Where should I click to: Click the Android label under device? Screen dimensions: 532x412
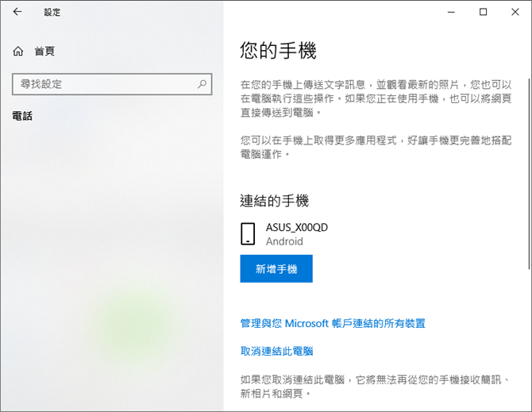[284, 241]
